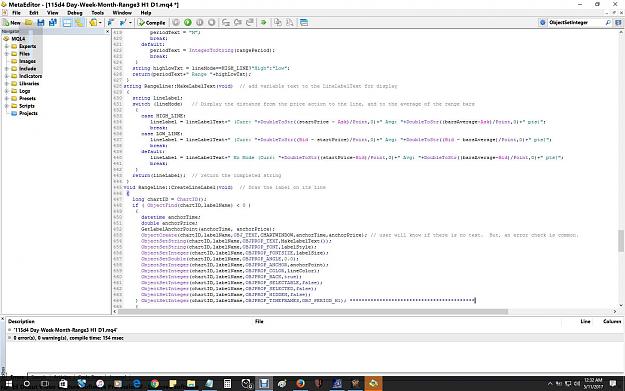Screen dimensions: 625x391
Task: Click the horizontal scrollbar of code editor
Action: (x=312, y=311)
